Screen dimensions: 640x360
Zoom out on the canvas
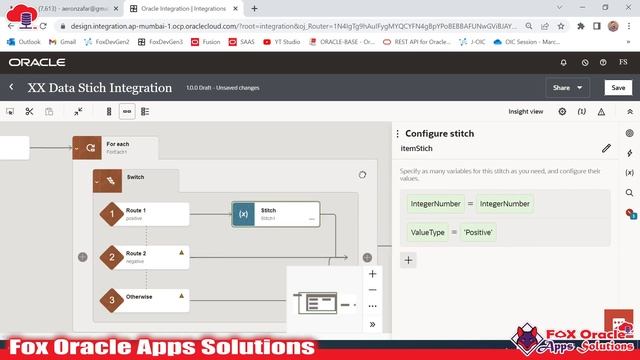coord(372,290)
